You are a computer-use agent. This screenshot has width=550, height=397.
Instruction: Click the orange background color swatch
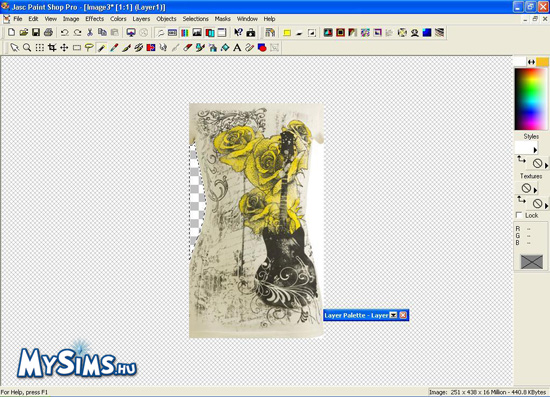pos(542,62)
